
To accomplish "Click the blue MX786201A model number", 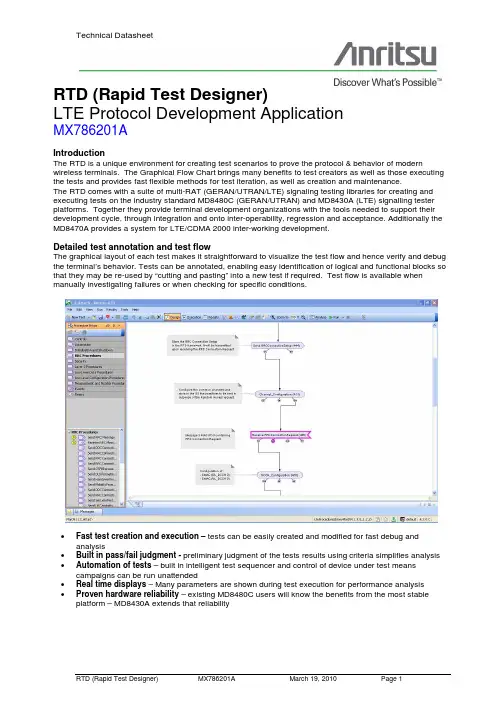I will pyautogui.click(x=90, y=130).
